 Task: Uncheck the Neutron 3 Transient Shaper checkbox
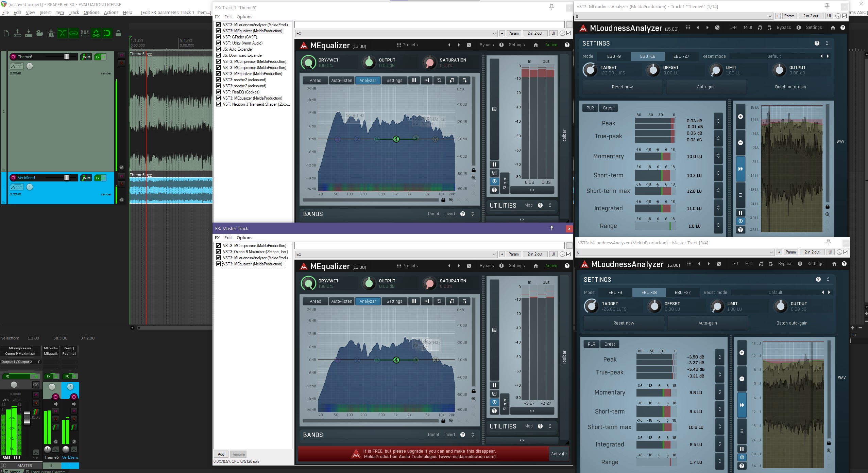219,104
